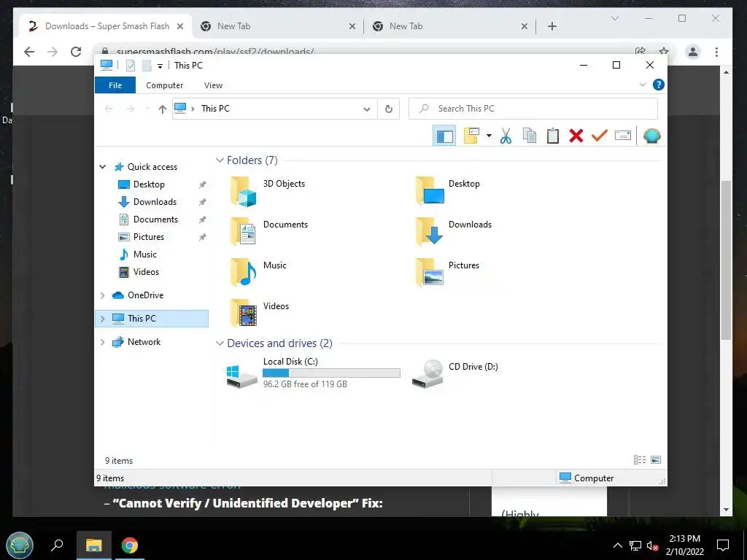
Task: Open Chrome's three-dot menu
Action: (x=716, y=52)
